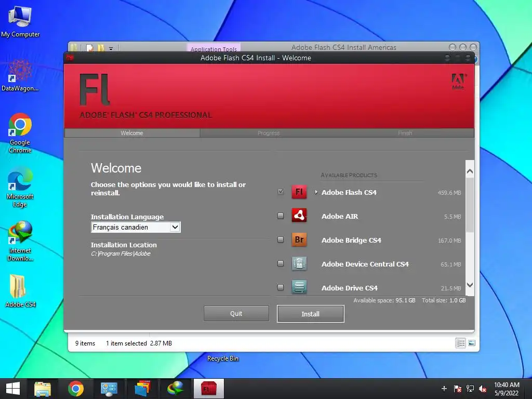Select the Progress step tab
The height and width of the screenshot is (399, 532).
pos(269,133)
